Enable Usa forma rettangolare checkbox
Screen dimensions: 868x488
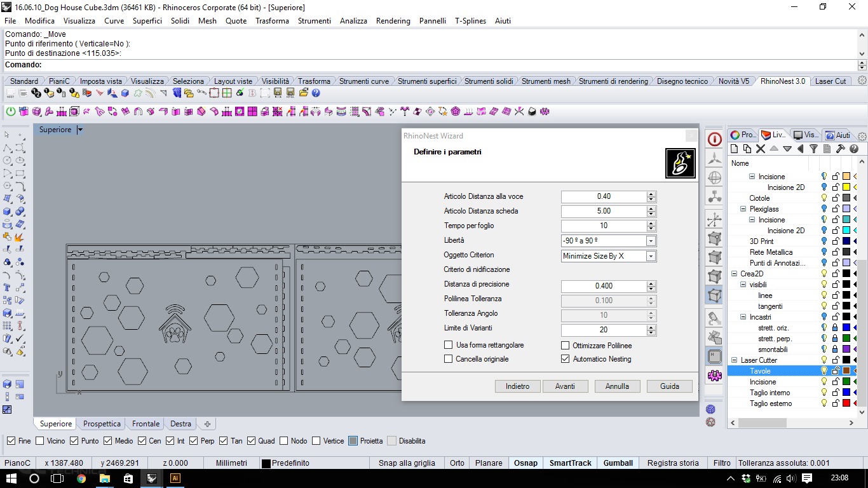pyautogui.click(x=449, y=345)
